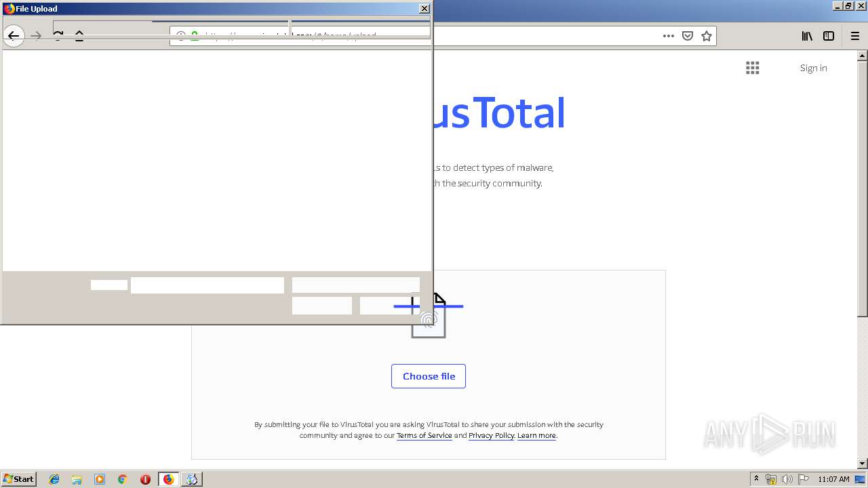Image resolution: width=868 pixels, height=488 pixels.
Task: Click the grey forward arrow button
Action: (x=36, y=36)
